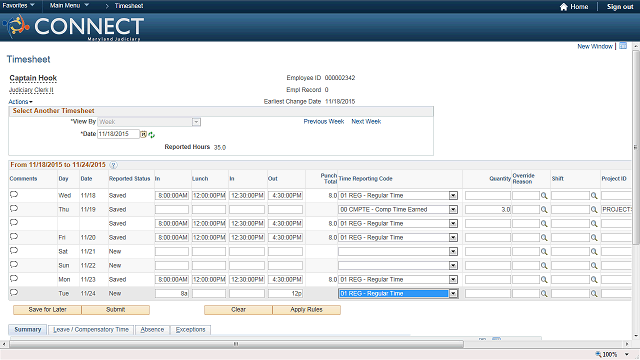640x360 pixels.
Task: Click the Submit button
Action: 116,310
